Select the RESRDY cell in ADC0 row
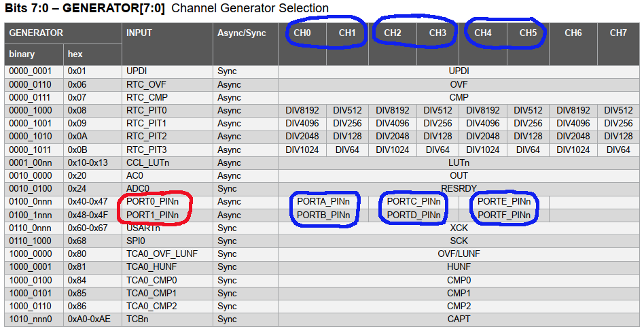The image size is (644, 331). pyautogui.click(x=459, y=188)
